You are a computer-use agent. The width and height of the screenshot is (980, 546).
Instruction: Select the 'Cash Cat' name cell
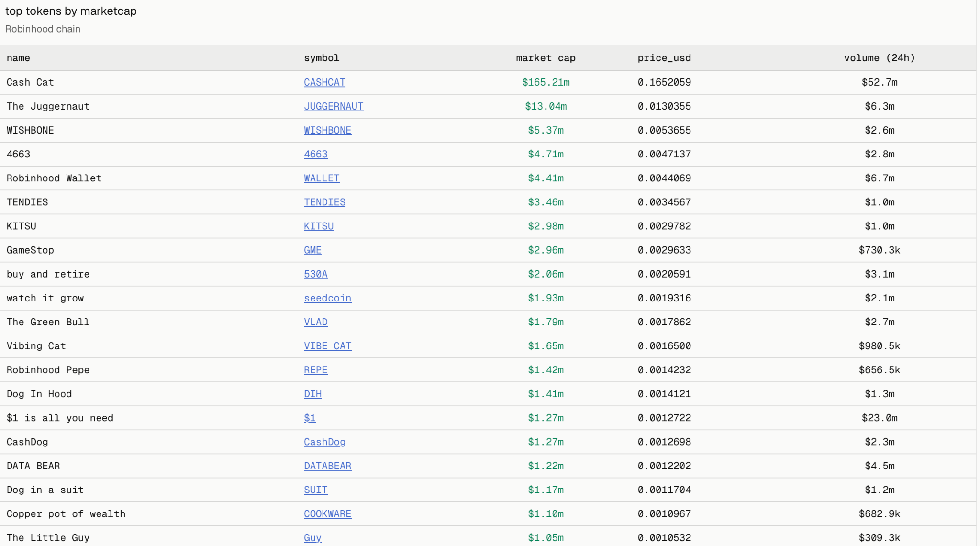[x=30, y=82]
